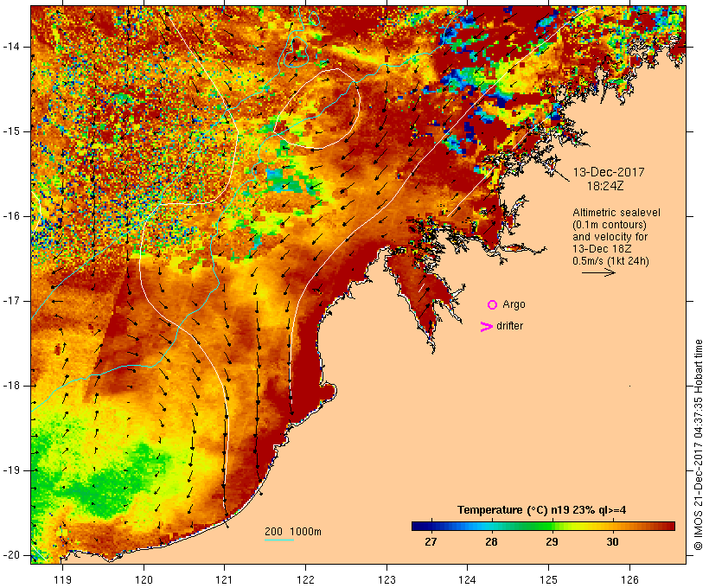The width and height of the screenshot is (709, 588).
Task: Click the '-19' latitude axis label
Action: pyautogui.click(x=10, y=470)
